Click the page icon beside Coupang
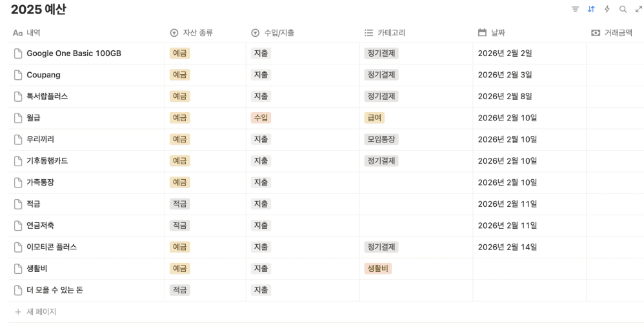The width and height of the screenshot is (644, 328). point(18,75)
